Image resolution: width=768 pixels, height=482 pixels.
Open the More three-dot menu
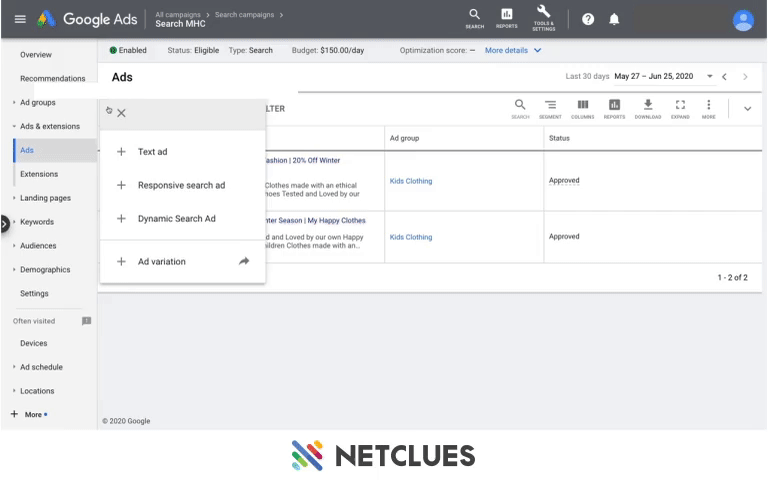click(708, 108)
